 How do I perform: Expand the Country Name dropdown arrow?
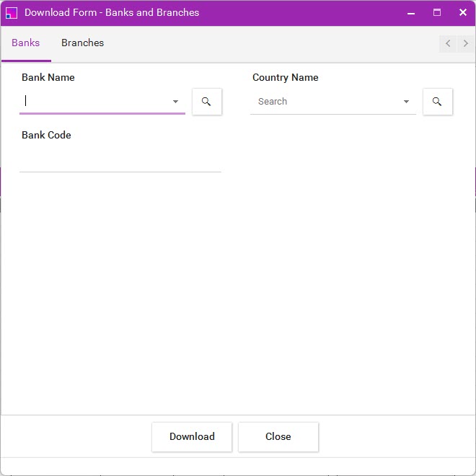click(406, 102)
